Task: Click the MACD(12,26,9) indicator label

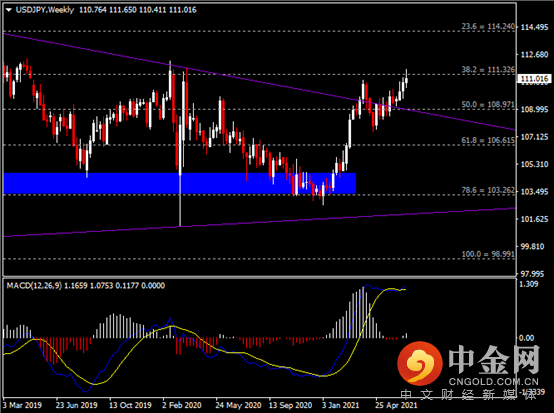Action: 34,285
